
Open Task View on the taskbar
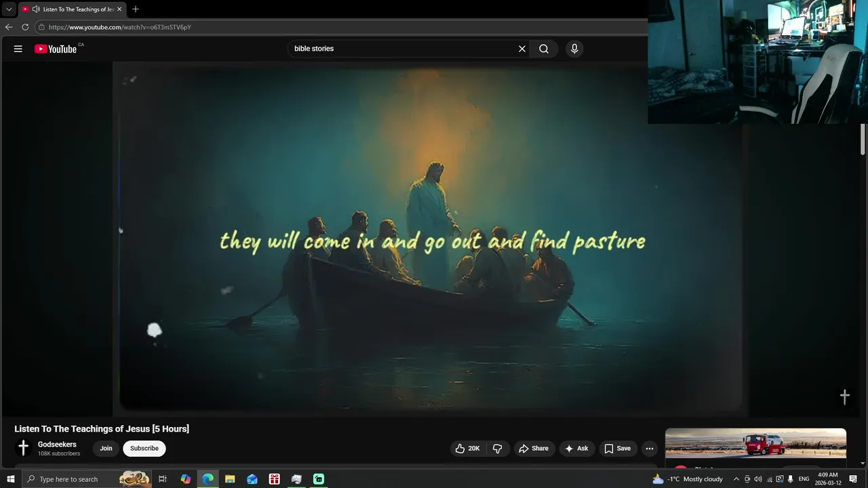(x=163, y=479)
